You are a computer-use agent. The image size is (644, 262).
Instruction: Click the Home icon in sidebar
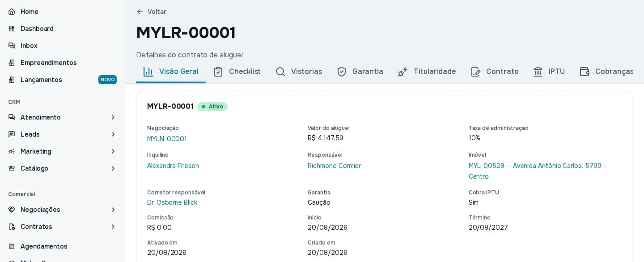pos(12,12)
